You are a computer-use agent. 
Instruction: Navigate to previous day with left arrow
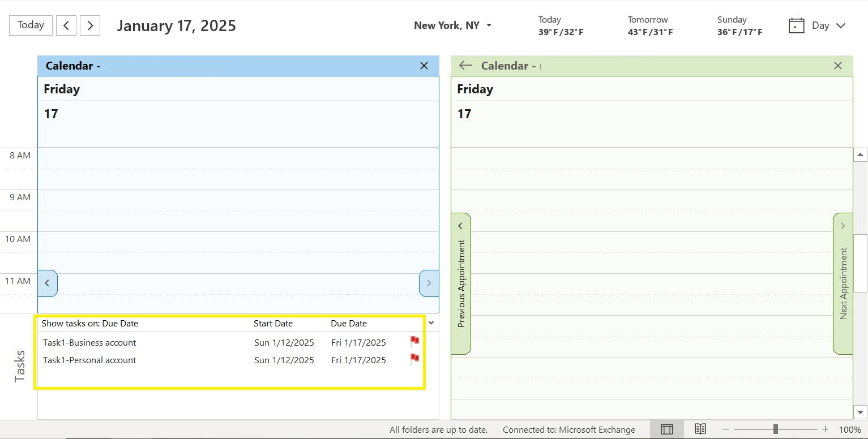66,25
